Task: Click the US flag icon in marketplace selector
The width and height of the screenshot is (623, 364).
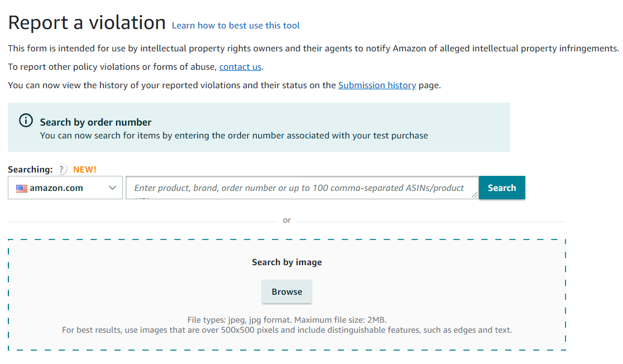Action: (x=21, y=188)
